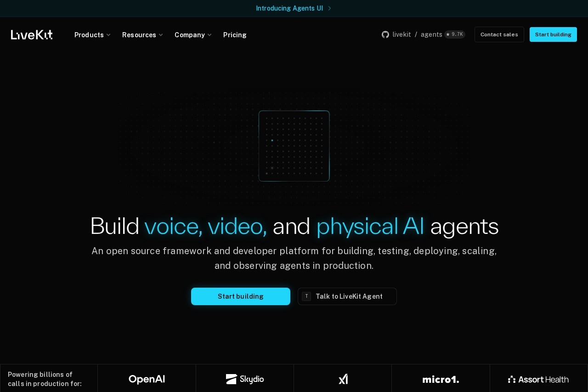Open the Resources navigation menu

[142, 35]
